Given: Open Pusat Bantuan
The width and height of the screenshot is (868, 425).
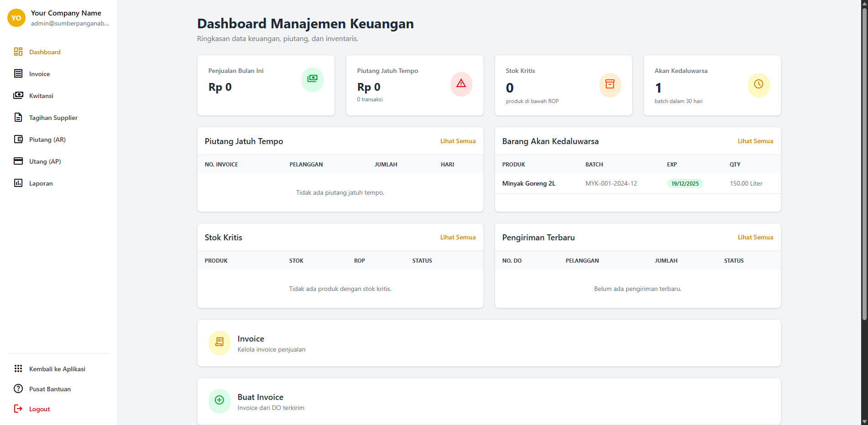Looking at the screenshot, I should click(x=49, y=389).
